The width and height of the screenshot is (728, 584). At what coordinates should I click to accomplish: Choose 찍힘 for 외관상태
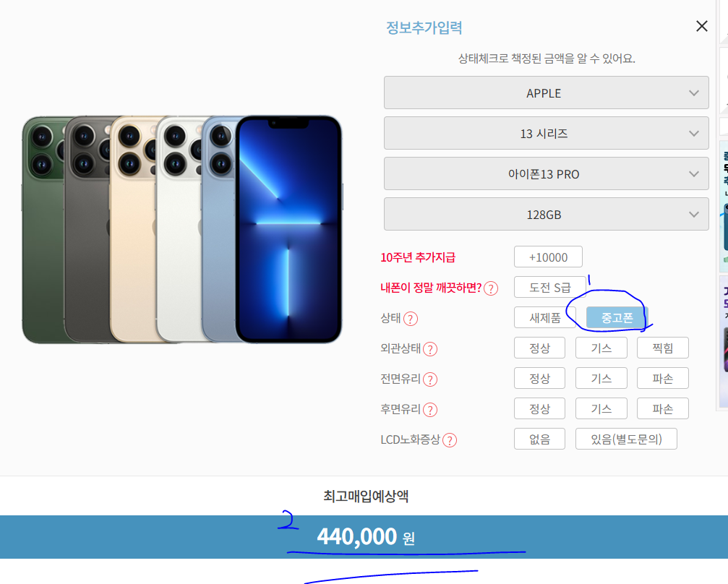[662, 348]
